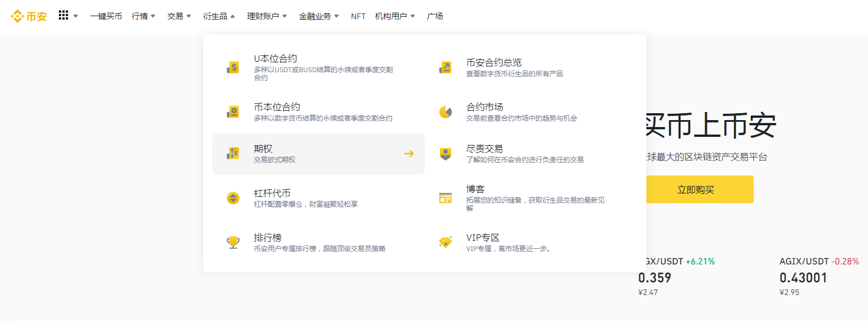This screenshot has width=868, height=332.
Task: Select 期权 menu entry
Action: [x=319, y=154]
